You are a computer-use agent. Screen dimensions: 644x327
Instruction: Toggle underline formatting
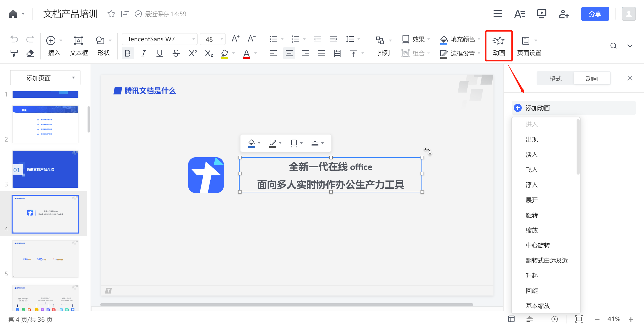click(x=159, y=53)
